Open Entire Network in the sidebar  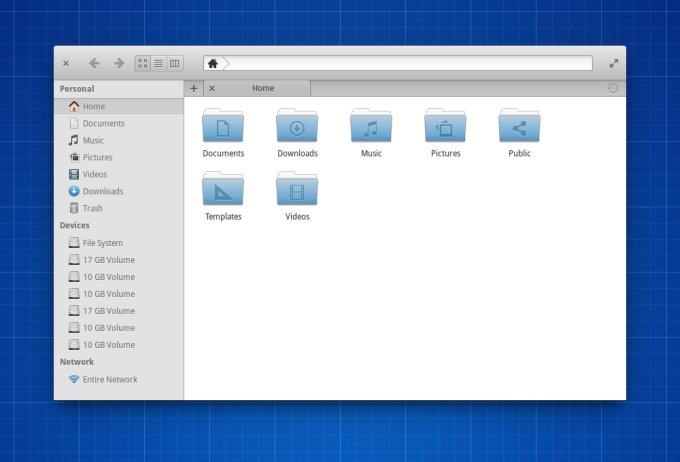point(109,379)
